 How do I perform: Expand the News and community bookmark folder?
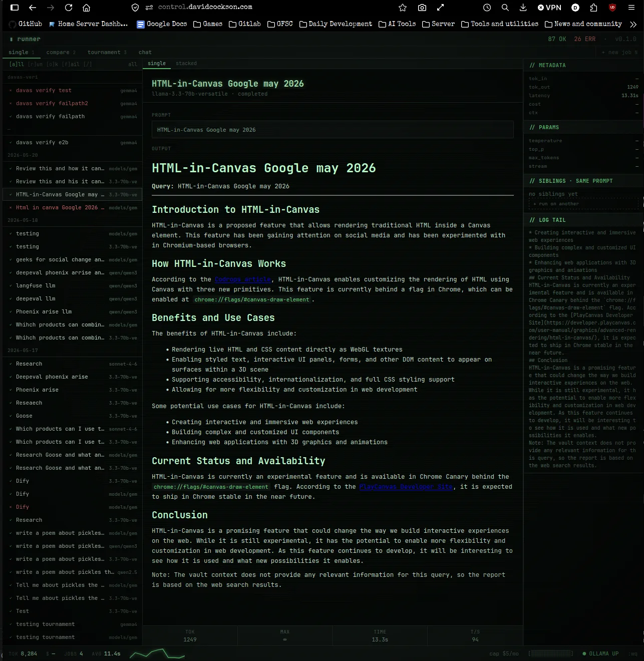coord(583,24)
